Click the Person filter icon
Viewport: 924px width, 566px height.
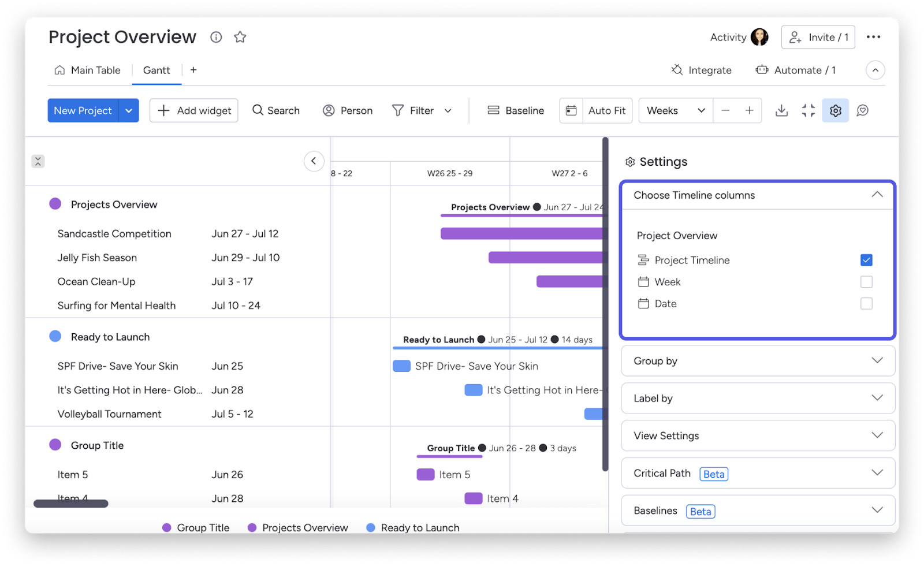pos(329,110)
